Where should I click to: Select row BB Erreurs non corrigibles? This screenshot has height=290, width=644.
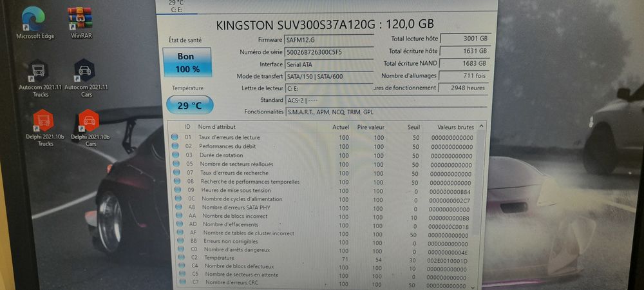point(323,242)
